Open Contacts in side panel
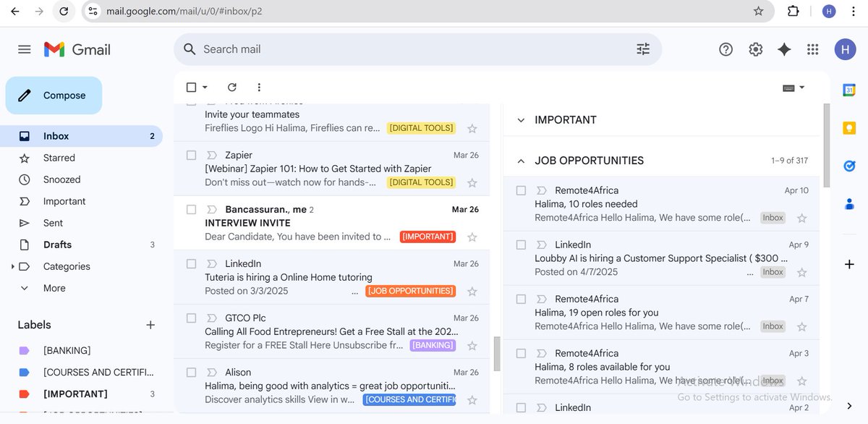This screenshot has width=868, height=424. point(849,204)
